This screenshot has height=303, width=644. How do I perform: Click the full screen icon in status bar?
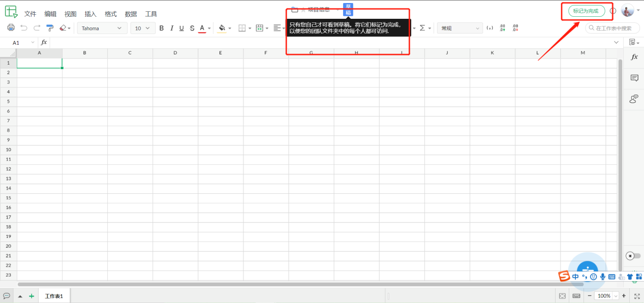[x=637, y=296]
